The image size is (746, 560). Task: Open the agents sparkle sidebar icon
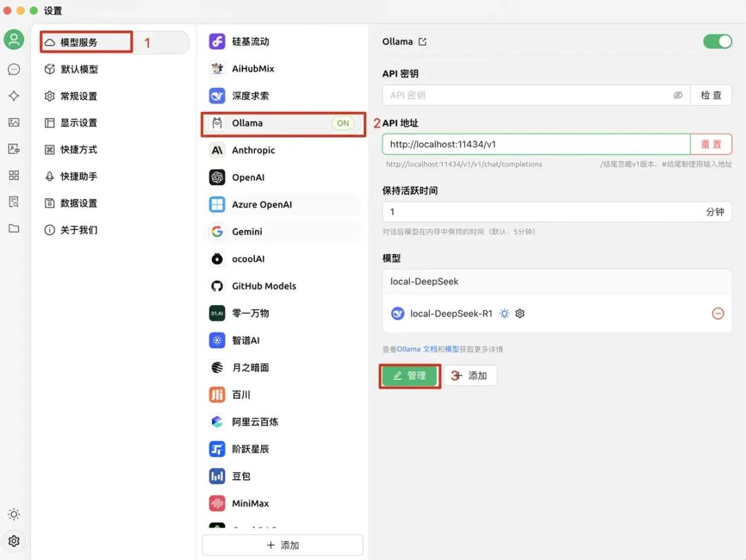tap(14, 95)
